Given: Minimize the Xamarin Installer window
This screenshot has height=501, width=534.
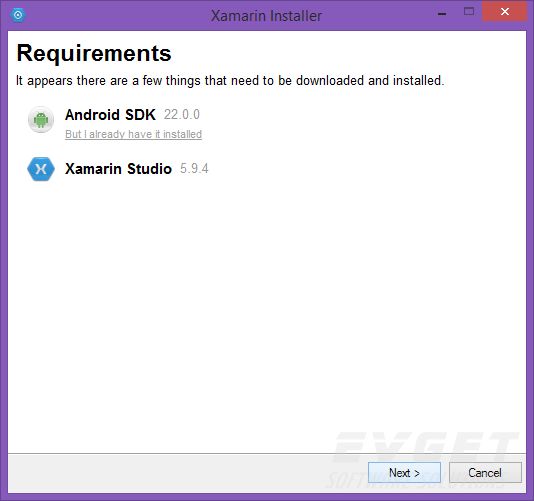Looking at the screenshot, I should [442, 14].
